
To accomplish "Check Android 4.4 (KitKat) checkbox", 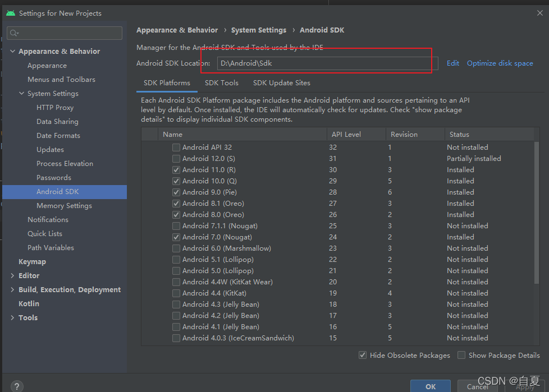I will [x=176, y=293].
